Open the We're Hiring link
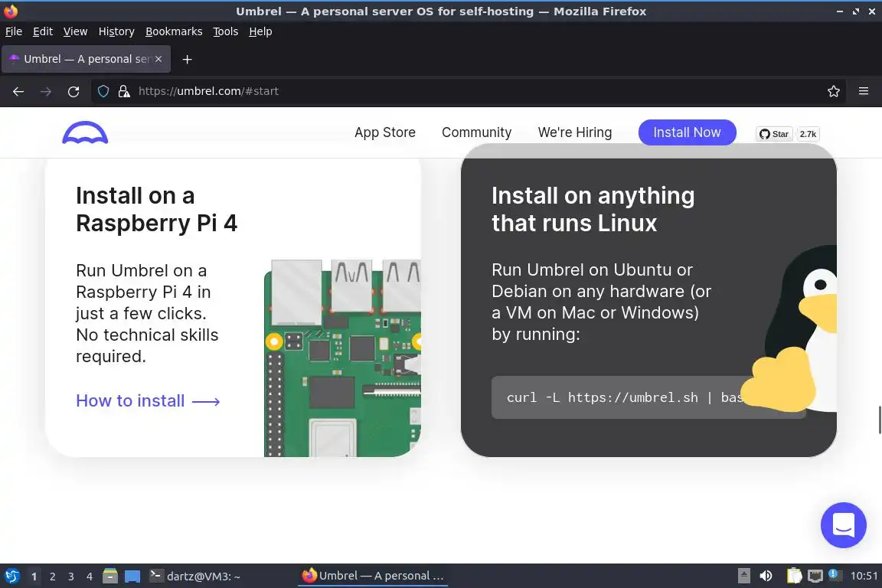Viewport: 882px width, 588px height. 575,132
